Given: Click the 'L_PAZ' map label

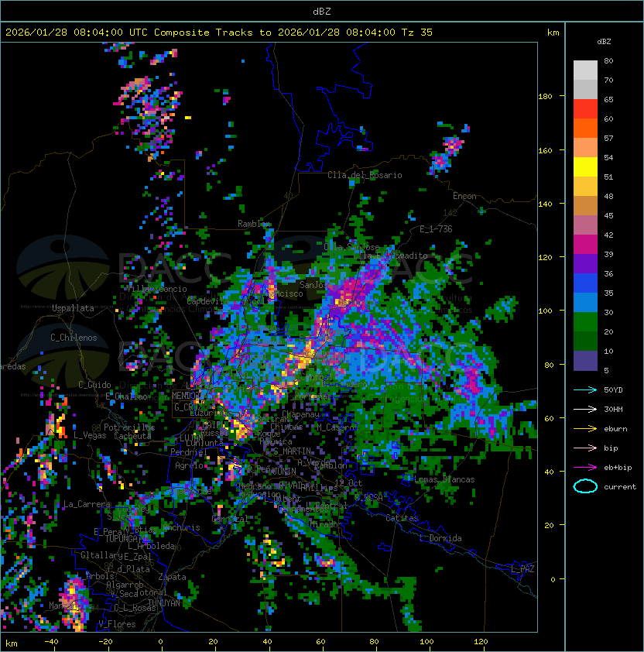Looking at the screenshot, I should coord(522,569).
